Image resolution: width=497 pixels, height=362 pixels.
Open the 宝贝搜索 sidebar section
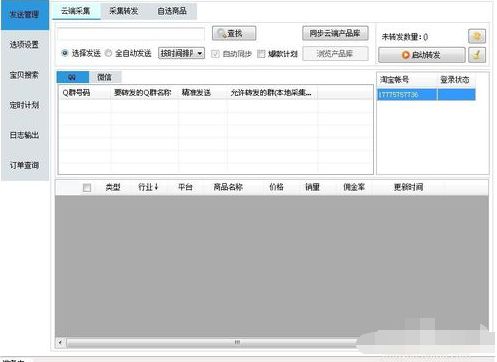(x=25, y=75)
